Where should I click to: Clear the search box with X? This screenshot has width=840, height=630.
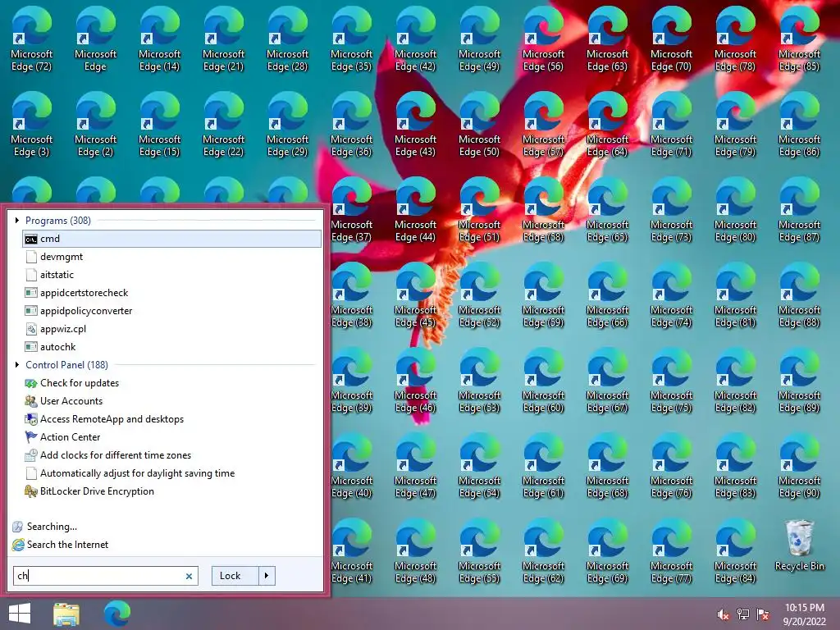pyautogui.click(x=189, y=577)
